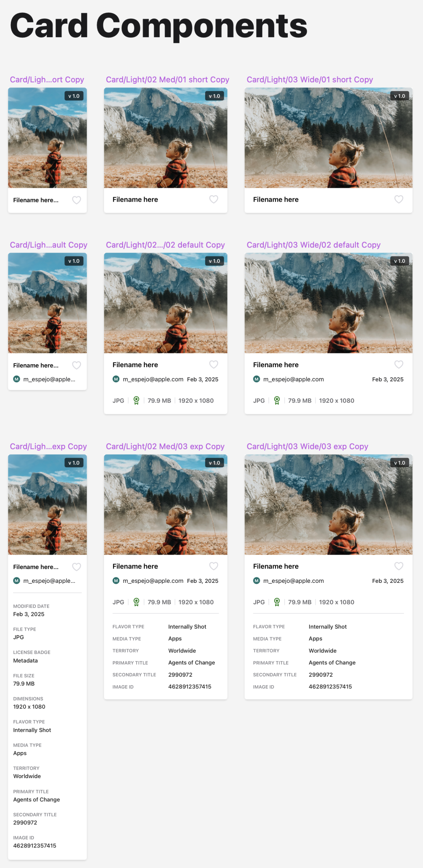Open photo thumbnail on medium short card
This screenshot has width=423, height=868.
(166, 138)
